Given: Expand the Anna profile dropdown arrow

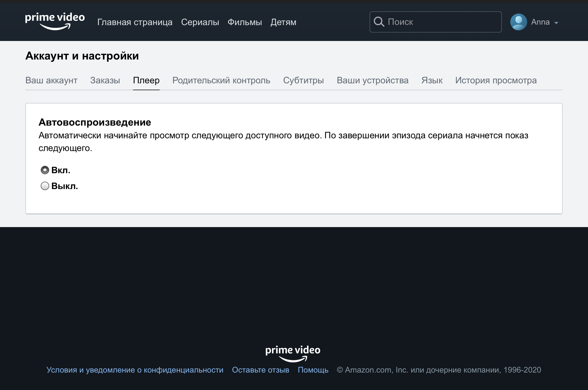Looking at the screenshot, I should (x=556, y=23).
